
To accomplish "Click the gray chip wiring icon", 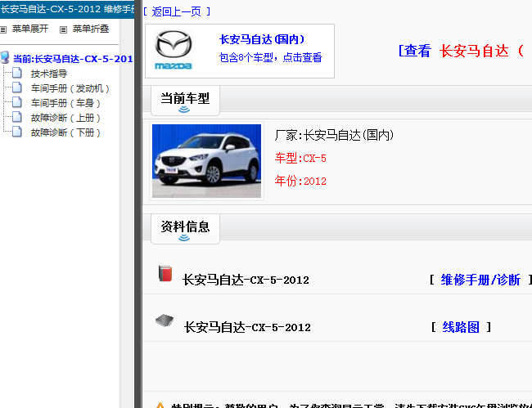I will click(165, 321).
